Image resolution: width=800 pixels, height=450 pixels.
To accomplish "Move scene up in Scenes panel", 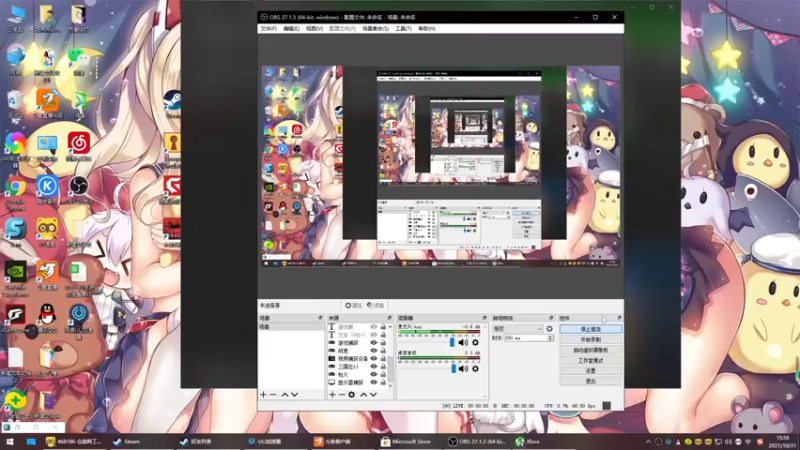I will pos(285,395).
